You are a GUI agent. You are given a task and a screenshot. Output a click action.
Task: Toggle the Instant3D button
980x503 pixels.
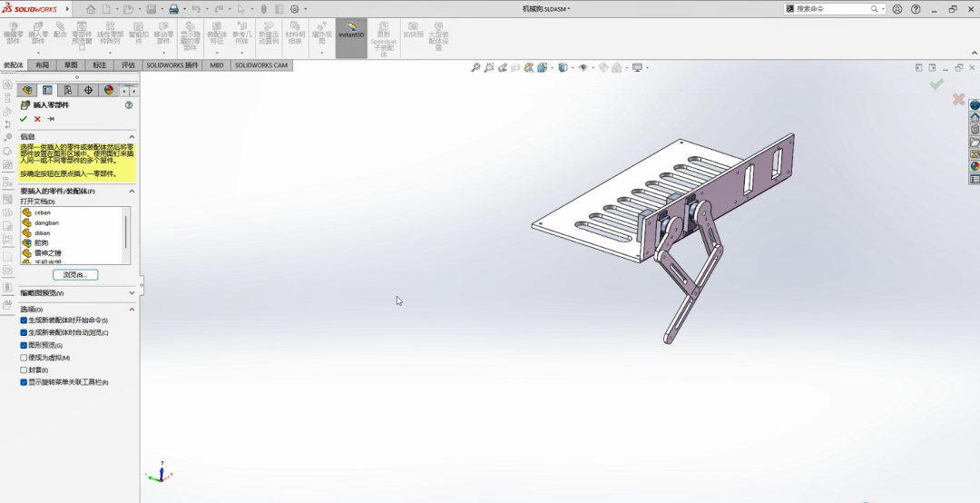pos(351,38)
